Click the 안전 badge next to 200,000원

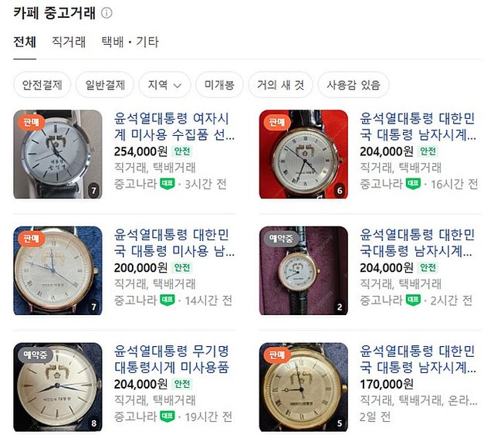click(x=182, y=268)
